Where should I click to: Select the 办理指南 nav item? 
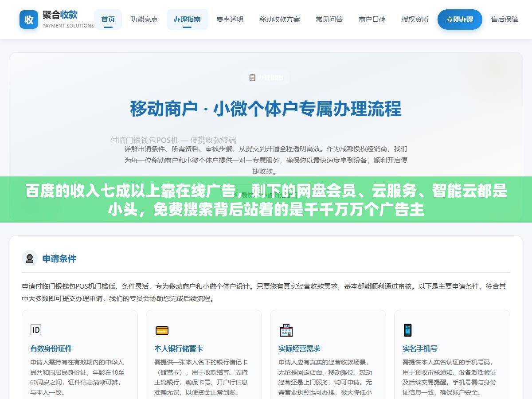187,20
